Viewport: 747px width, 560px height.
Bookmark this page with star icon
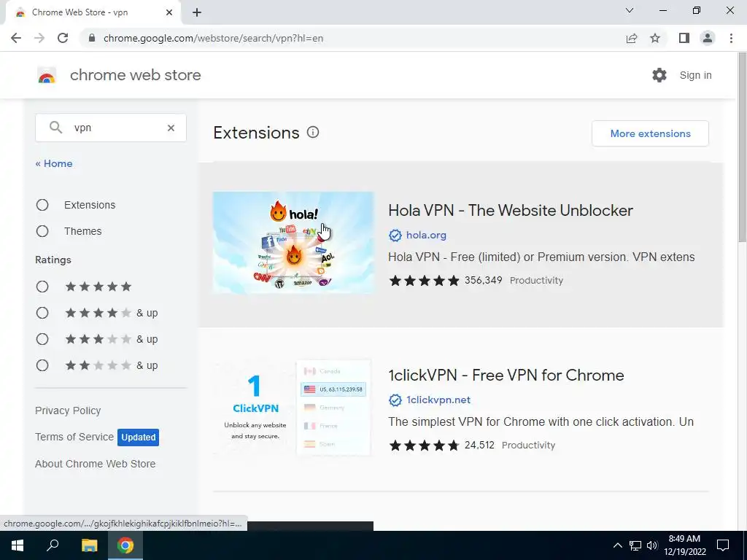655,38
